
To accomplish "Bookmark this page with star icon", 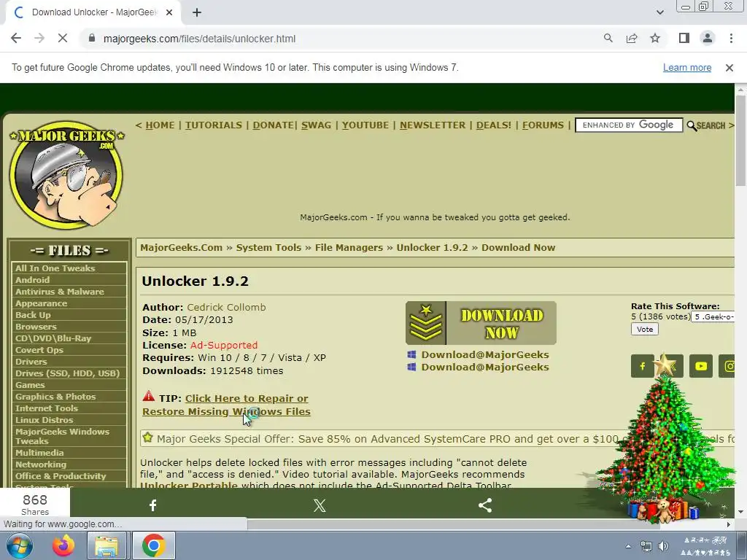I will point(655,39).
